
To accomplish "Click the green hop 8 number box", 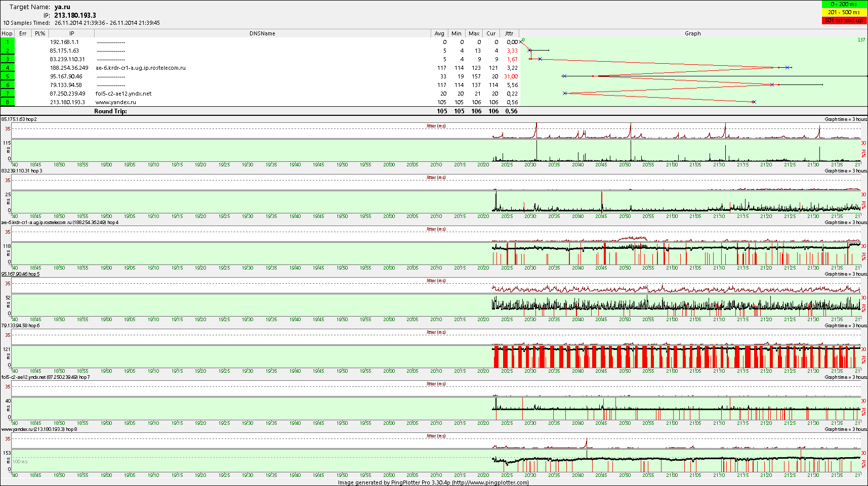I will point(8,102).
